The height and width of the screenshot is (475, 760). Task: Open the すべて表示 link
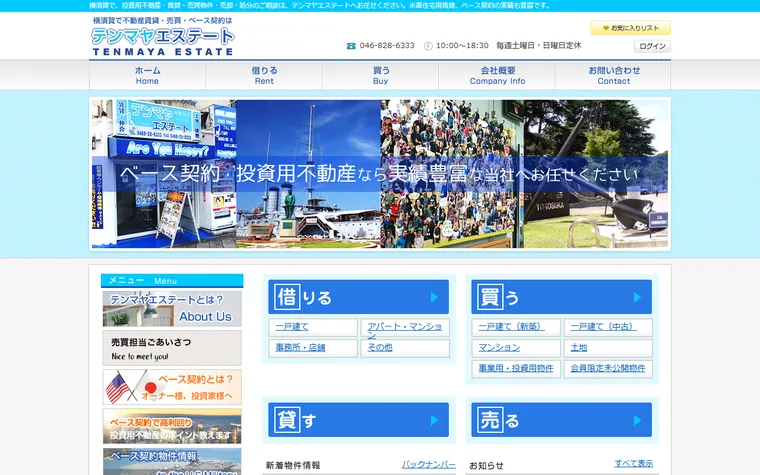point(633,463)
